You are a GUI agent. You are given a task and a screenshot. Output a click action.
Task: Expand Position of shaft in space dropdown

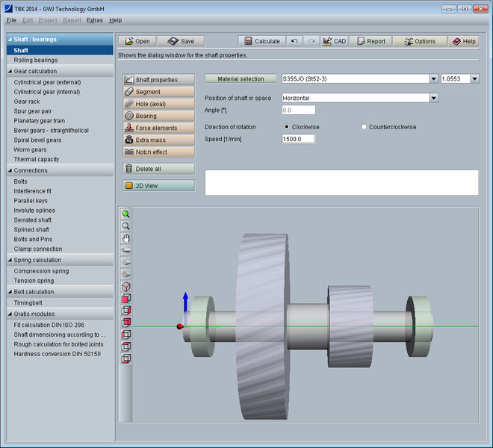(433, 98)
